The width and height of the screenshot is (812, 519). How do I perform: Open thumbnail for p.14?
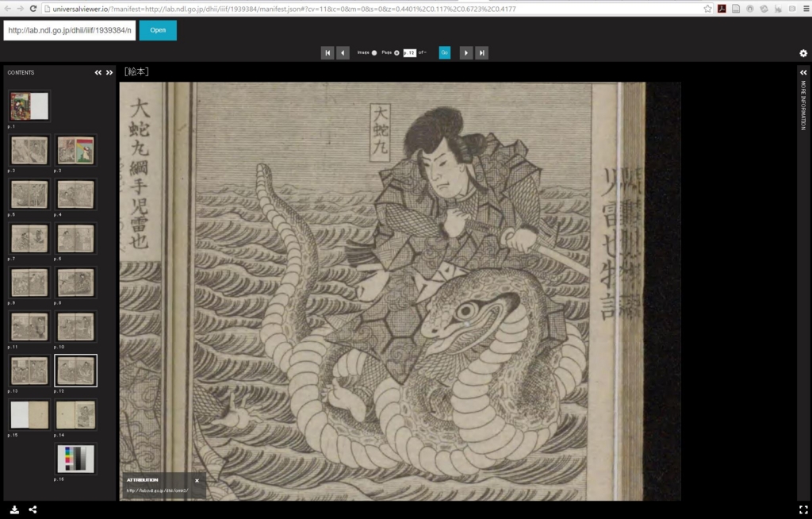(75, 414)
